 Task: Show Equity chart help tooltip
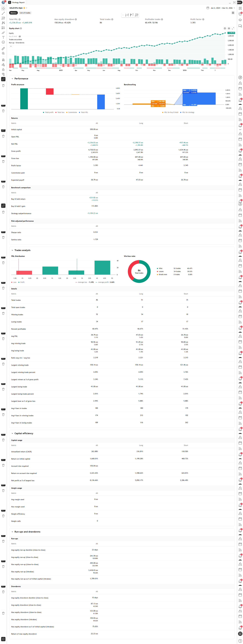pos(21,28)
